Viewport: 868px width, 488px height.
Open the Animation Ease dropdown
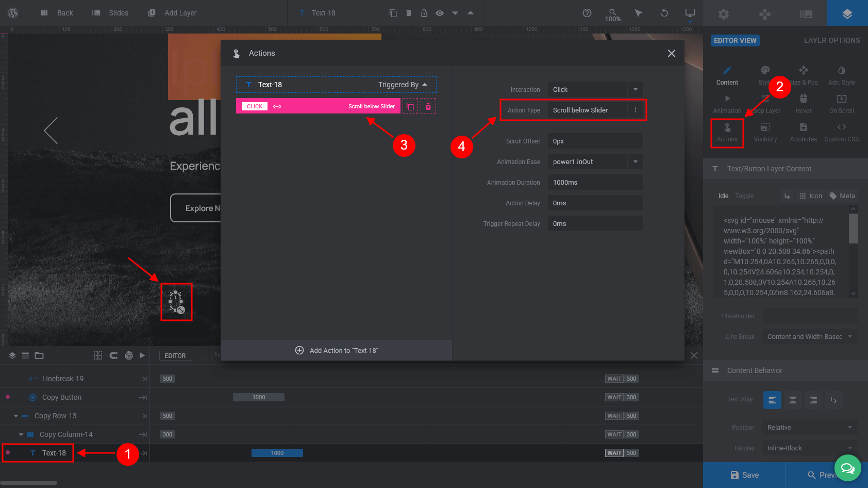click(595, 161)
